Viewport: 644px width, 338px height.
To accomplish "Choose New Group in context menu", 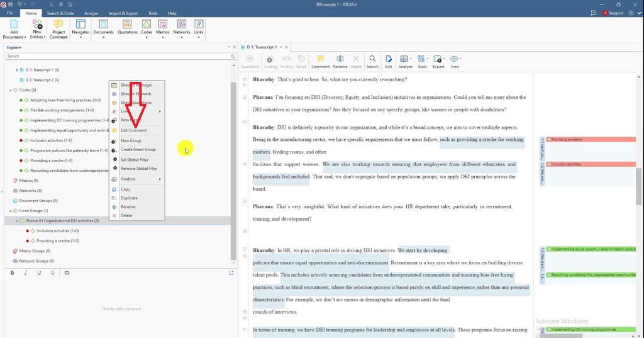I will 136,140.
